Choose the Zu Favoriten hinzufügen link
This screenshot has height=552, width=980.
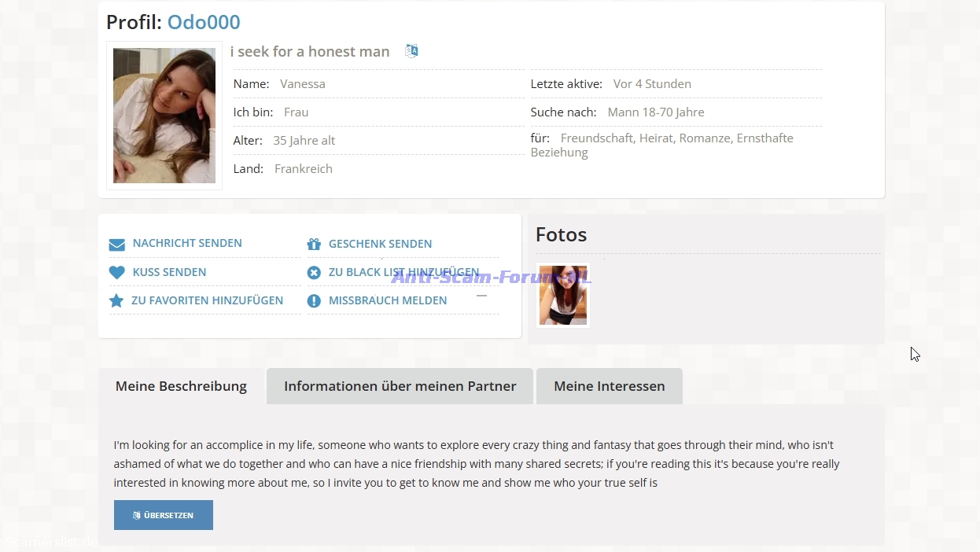point(207,300)
